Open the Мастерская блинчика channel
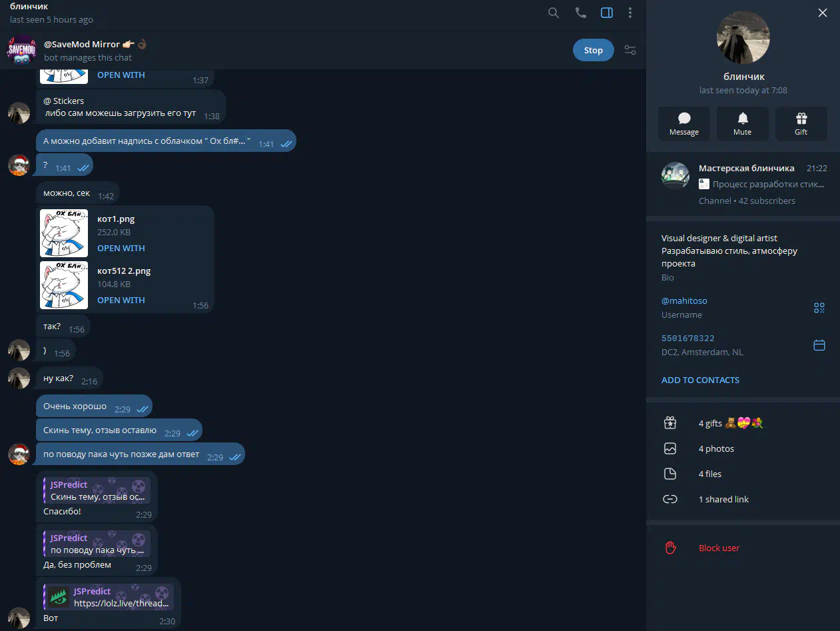The height and width of the screenshot is (631, 840). 743,184
